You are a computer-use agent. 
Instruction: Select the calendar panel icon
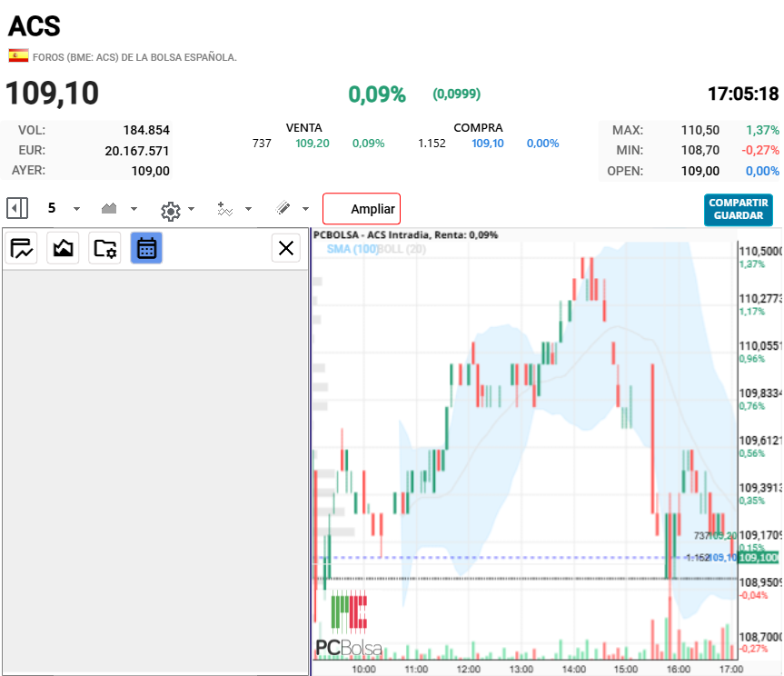[x=146, y=247]
